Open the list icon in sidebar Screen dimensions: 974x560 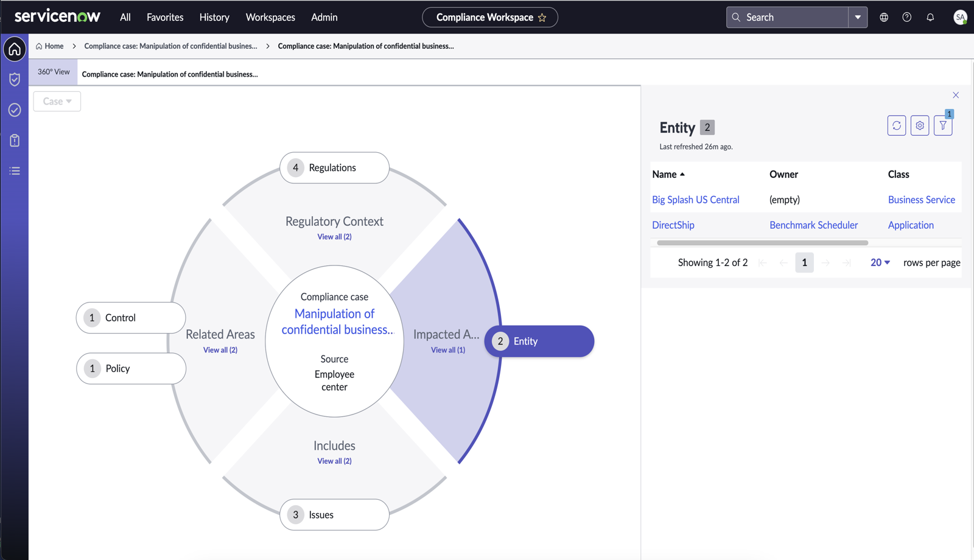(15, 171)
